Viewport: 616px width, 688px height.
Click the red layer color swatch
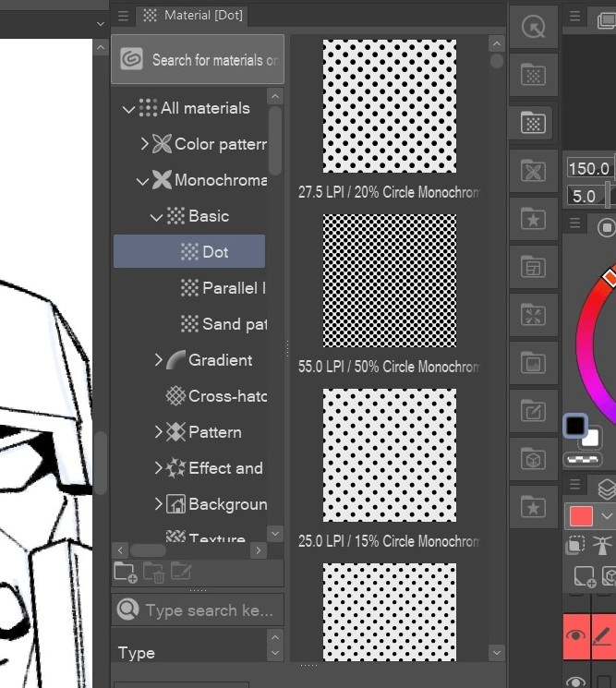[581, 516]
